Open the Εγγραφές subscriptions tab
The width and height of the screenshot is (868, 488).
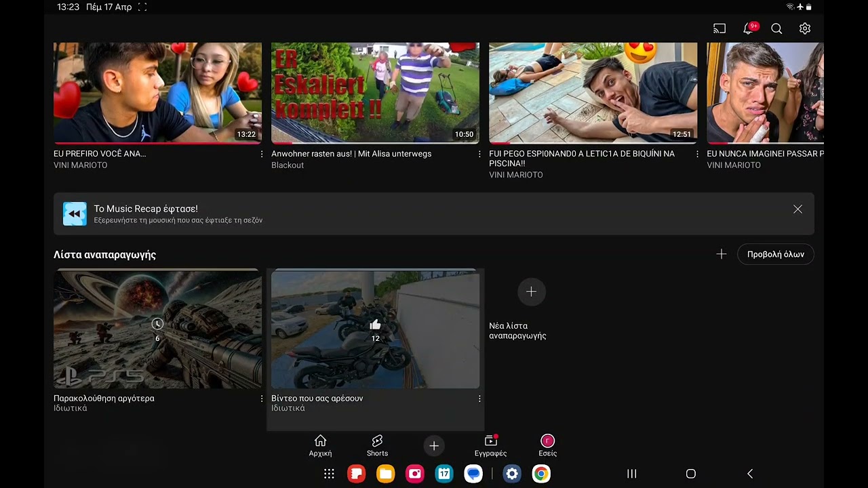coord(490,446)
